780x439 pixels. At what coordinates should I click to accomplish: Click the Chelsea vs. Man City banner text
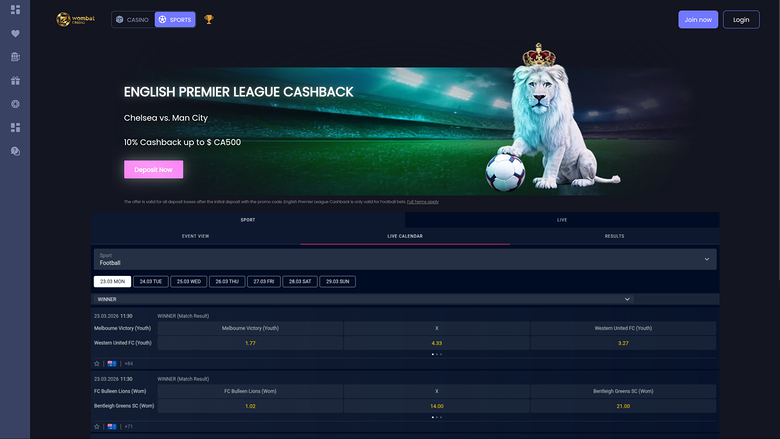(166, 118)
